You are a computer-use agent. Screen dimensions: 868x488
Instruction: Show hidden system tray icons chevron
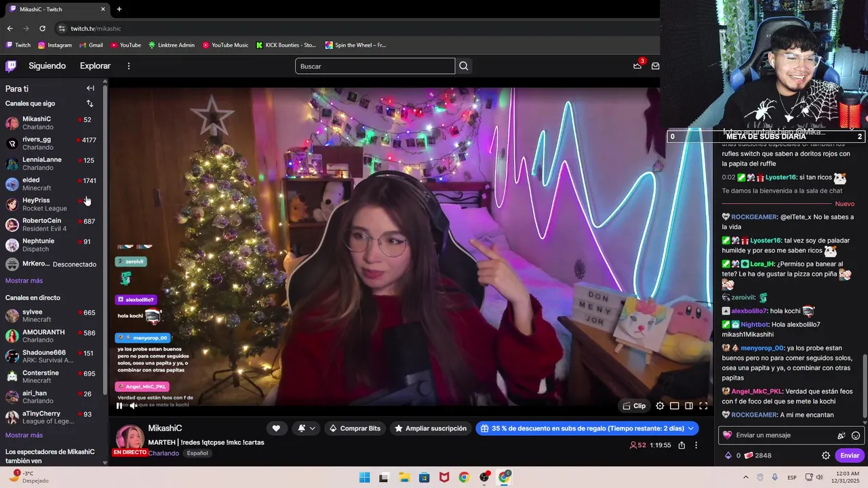coord(746,477)
